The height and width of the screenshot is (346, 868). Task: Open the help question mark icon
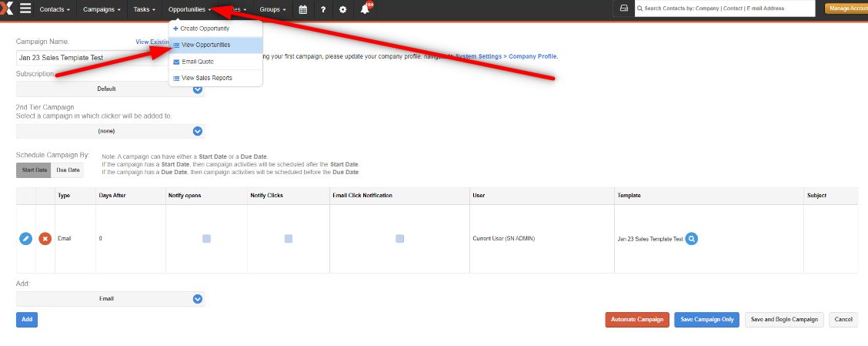pyautogui.click(x=323, y=9)
